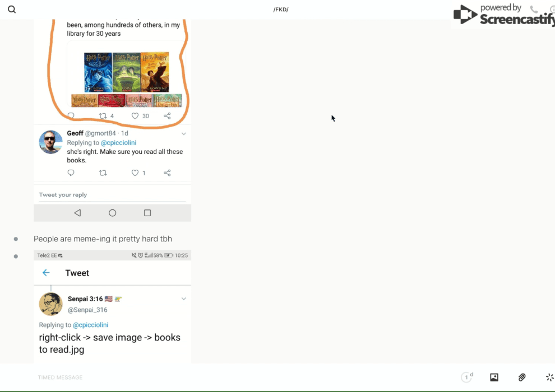Click reply bubble on Geoff's tweet
555x392 pixels.
pos(71,173)
